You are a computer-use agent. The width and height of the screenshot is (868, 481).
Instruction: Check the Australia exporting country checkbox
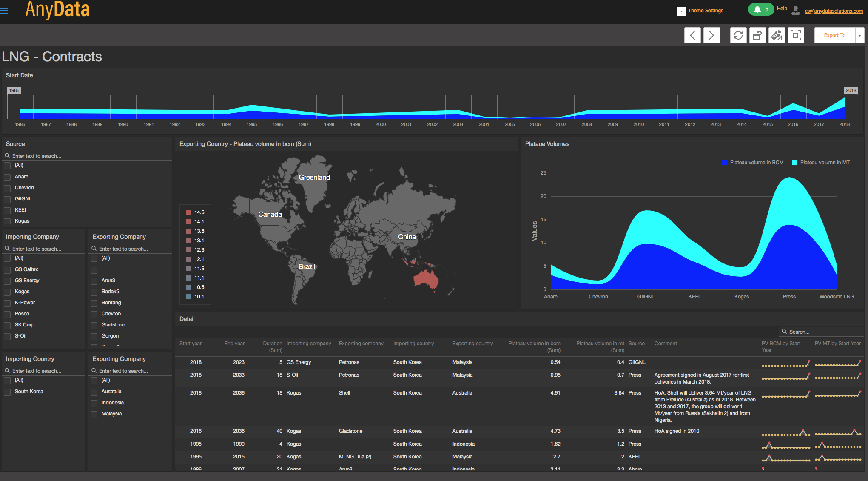(94, 392)
